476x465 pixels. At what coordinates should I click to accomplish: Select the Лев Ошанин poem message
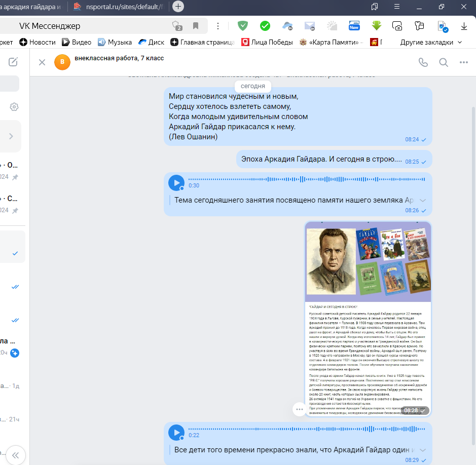click(298, 117)
